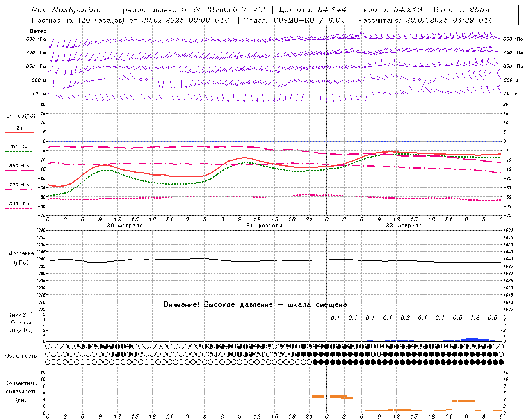The image size is (525, 420).
Task: Click the Давление panel label
Action: (21, 253)
